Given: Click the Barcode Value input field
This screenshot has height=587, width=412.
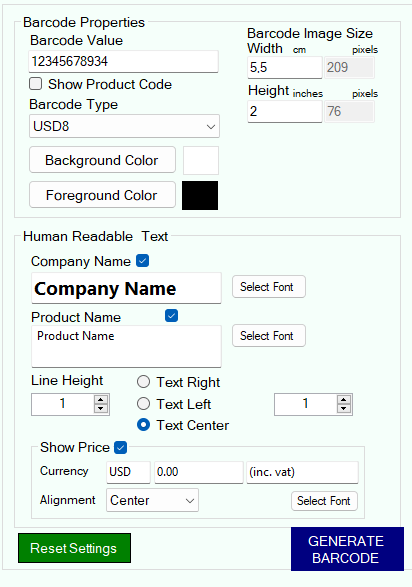Looking at the screenshot, I should point(123,61).
